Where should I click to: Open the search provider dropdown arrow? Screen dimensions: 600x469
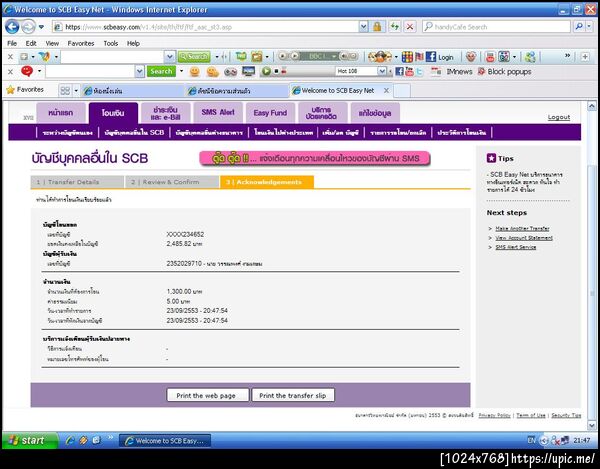pyautogui.click(x=589, y=26)
